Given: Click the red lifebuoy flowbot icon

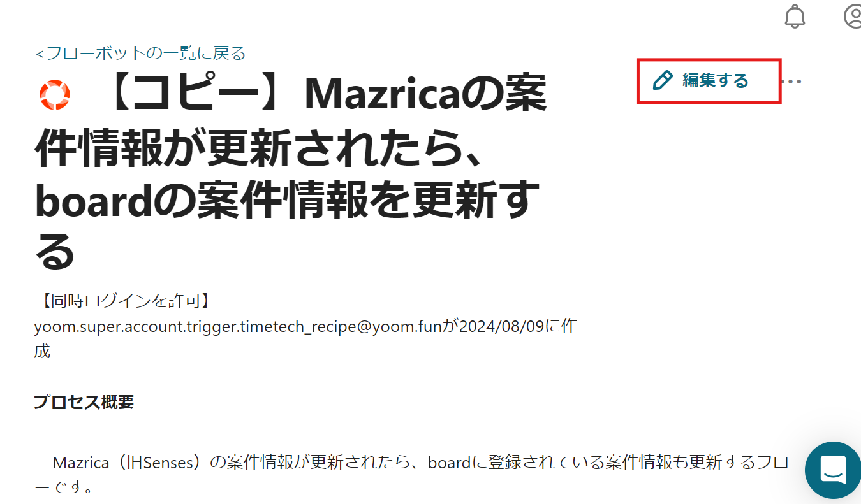Looking at the screenshot, I should (54, 95).
